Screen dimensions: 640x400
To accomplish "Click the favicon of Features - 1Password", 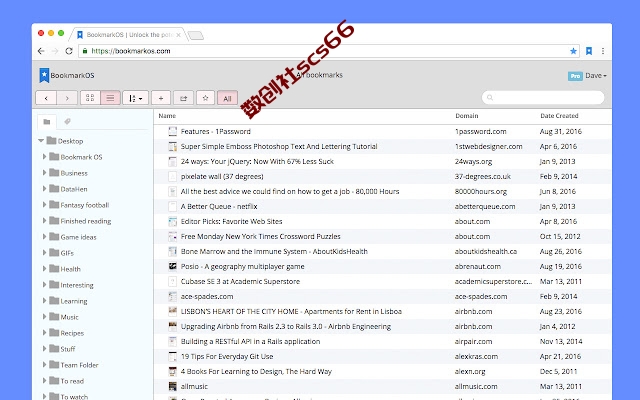I will [173, 131].
